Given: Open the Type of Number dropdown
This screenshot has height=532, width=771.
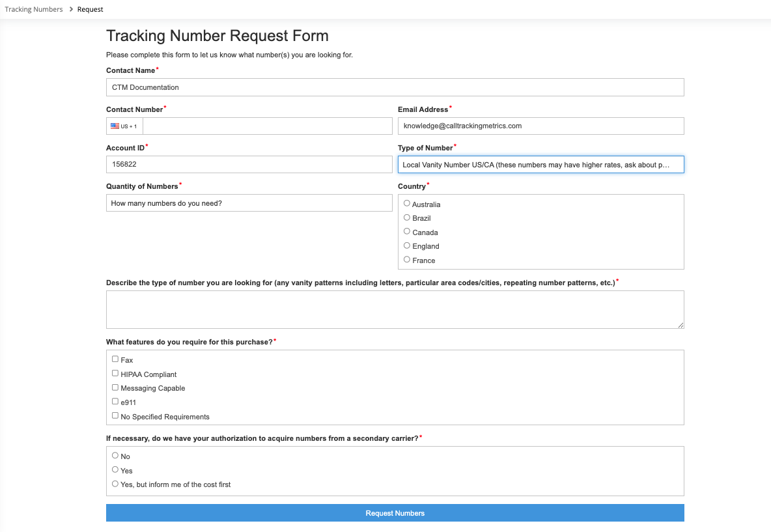Looking at the screenshot, I should (540, 165).
